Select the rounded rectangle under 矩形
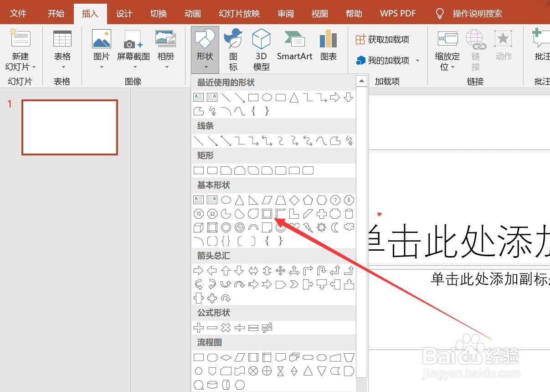Screen dimensions: 550x392 click(x=212, y=170)
